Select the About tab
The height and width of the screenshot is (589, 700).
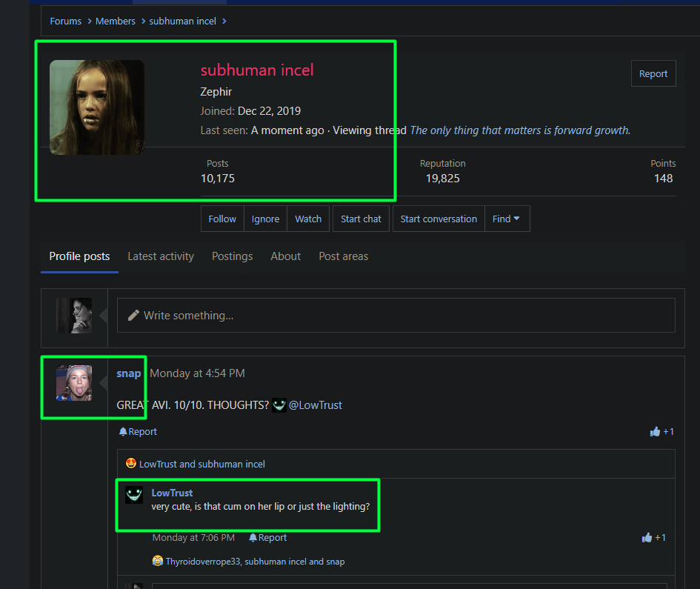[x=286, y=256]
